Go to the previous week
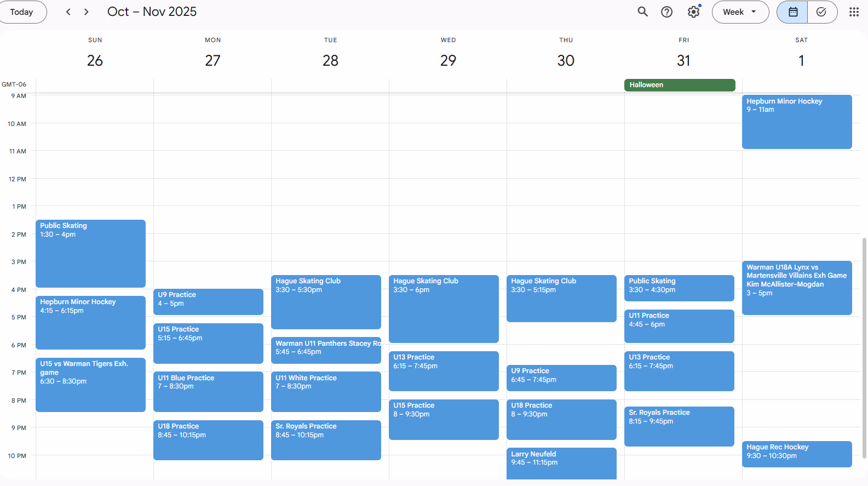Viewport: 868px width, 486px height. [68, 12]
